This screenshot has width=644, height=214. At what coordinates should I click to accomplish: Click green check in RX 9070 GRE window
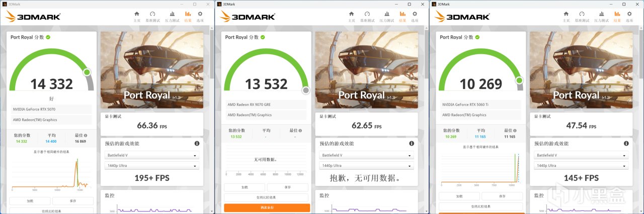pyautogui.click(x=263, y=37)
